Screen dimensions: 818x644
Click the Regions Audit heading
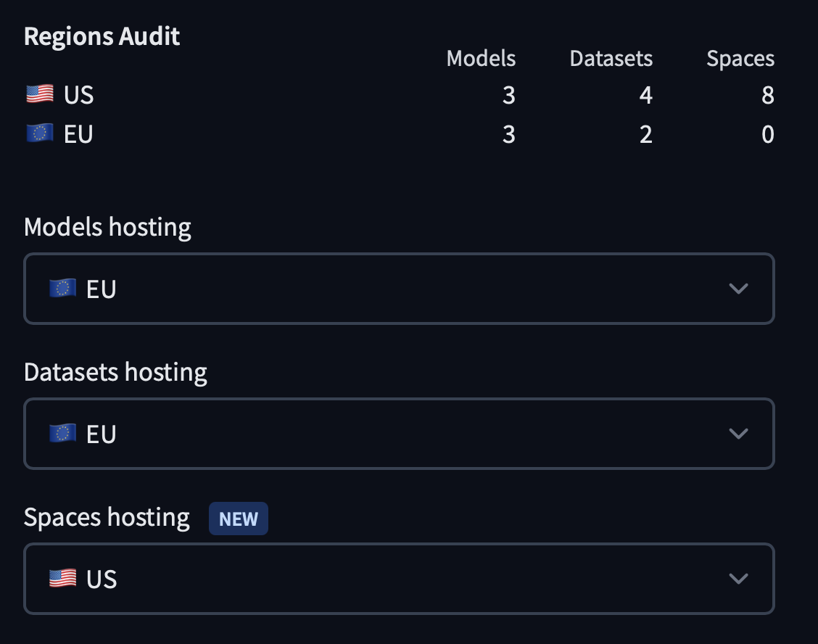pyautogui.click(x=102, y=36)
